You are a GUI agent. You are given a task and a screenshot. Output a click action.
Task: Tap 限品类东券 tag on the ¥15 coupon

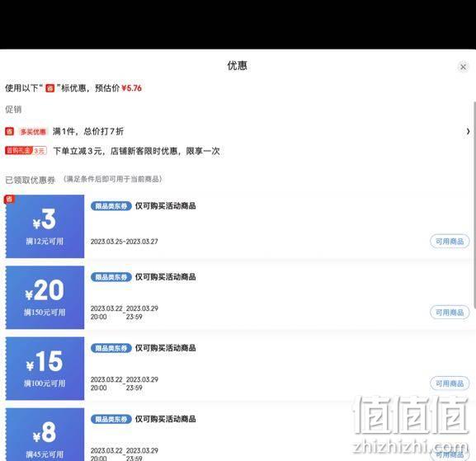[111, 348]
